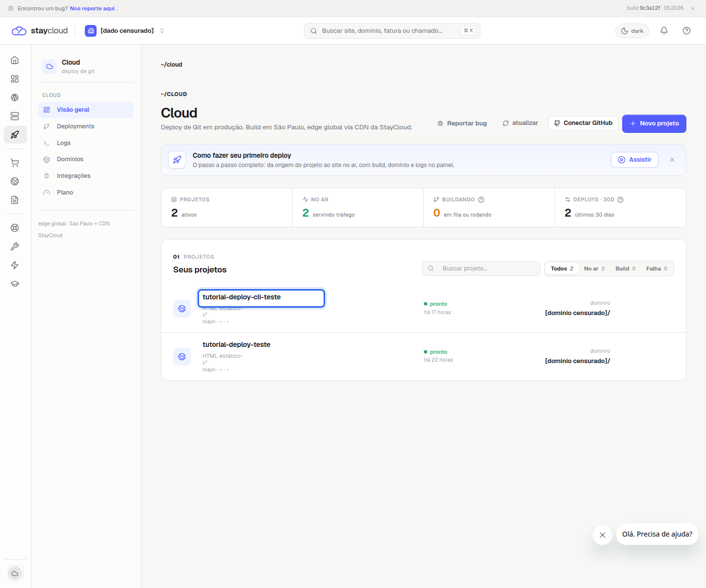This screenshot has height=588, width=706.
Task: Select the Todos filter tab
Action: pyautogui.click(x=562, y=269)
